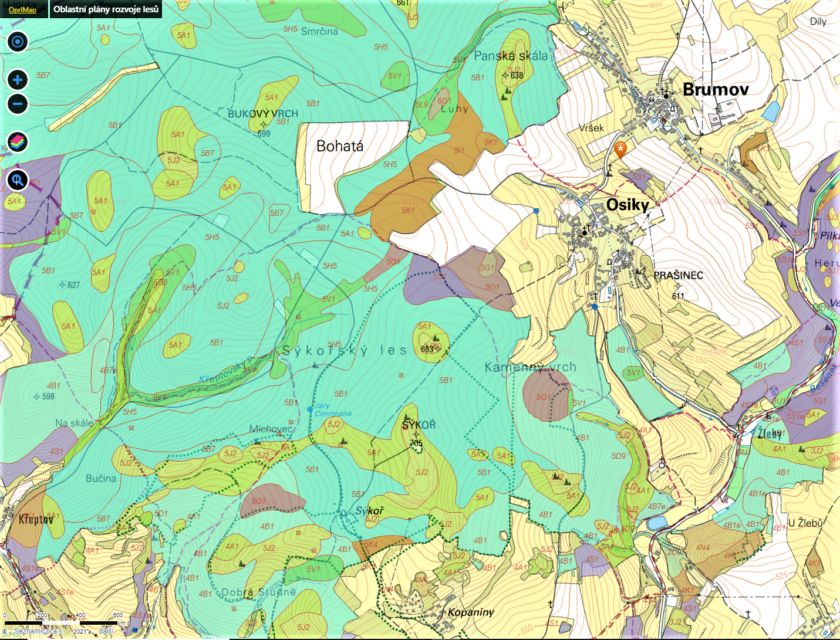Click the 'Kopaniny' label
The height and width of the screenshot is (640, 840).
[x=471, y=612]
